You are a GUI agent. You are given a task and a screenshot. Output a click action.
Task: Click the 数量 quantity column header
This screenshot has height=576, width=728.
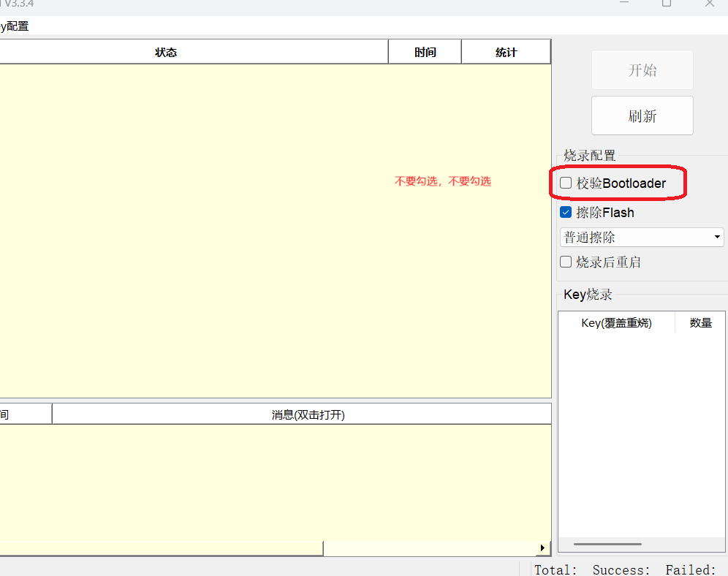(699, 322)
